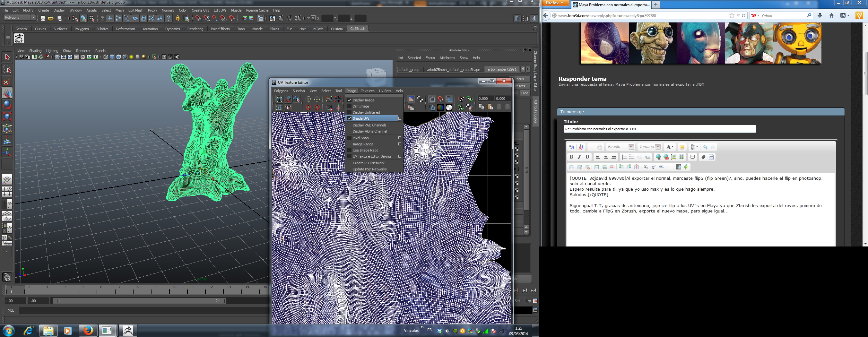This screenshot has width=868, height=337.
Task: Switch to the Polygons shelf tab
Action: coord(82,29)
